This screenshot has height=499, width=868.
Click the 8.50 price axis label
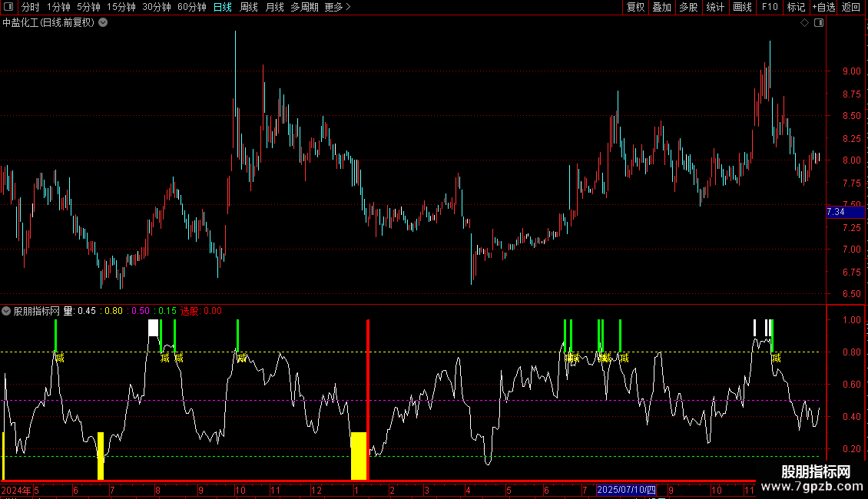click(851, 116)
